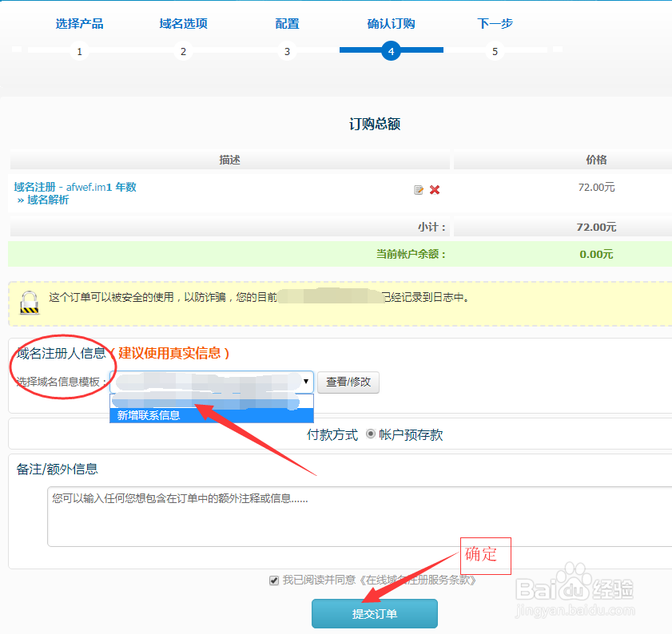This screenshot has height=634, width=672.
Task: Click the edit icon for afwef.im domain
Action: (418, 190)
